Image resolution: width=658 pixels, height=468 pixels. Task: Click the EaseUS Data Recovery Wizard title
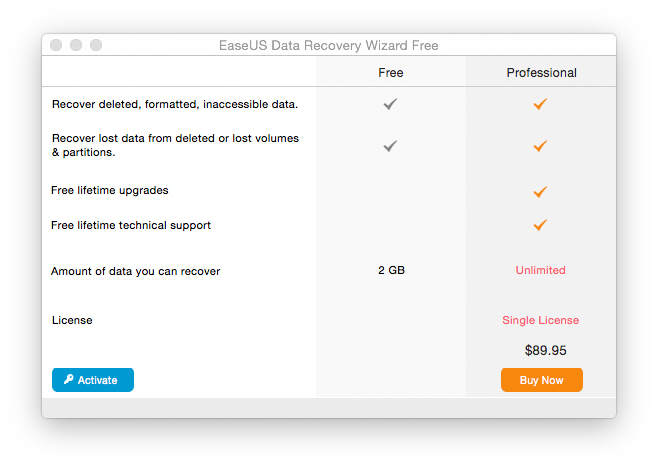[329, 45]
